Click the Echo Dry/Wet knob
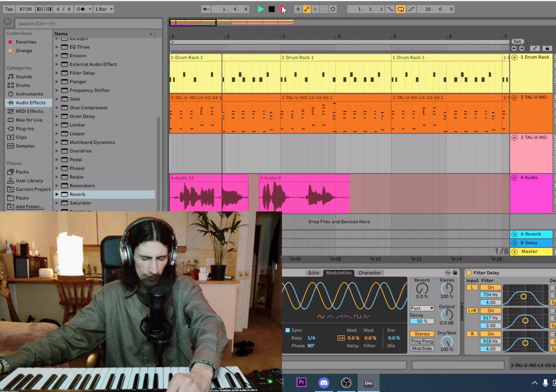The height and width of the screenshot is (392, 556). [x=447, y=342]
